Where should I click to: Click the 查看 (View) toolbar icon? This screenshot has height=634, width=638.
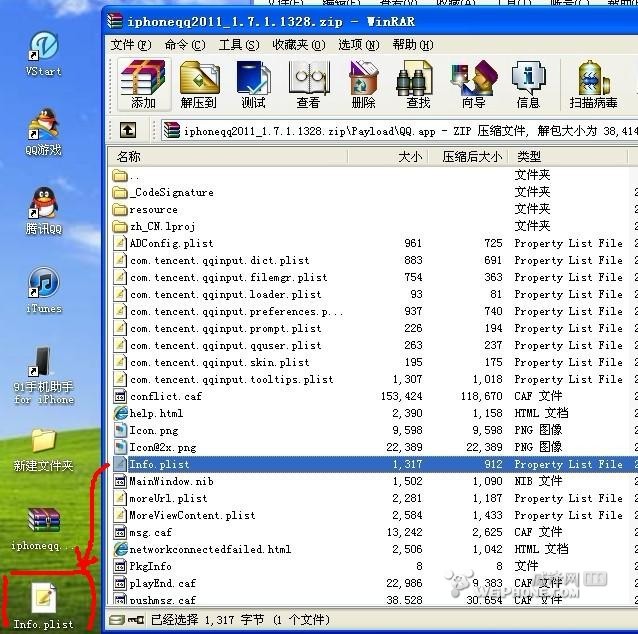(308, 85)
